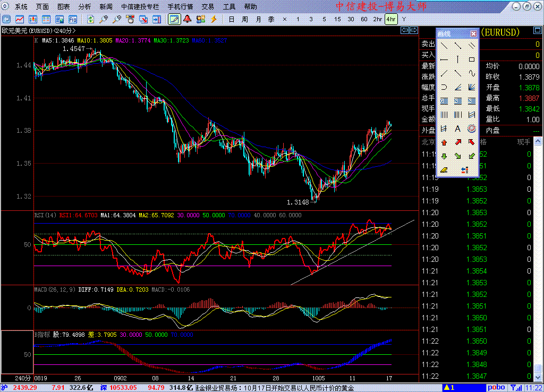
Task: Select the rectangle drawing tool in 画线 palette
Action: (x=471, y=59)
